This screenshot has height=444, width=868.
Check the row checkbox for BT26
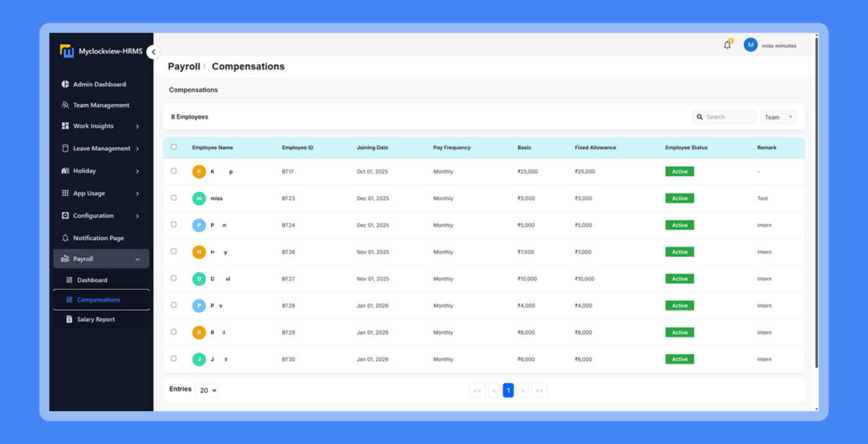174,251
